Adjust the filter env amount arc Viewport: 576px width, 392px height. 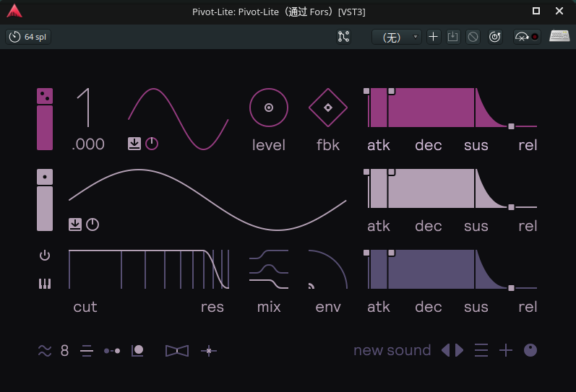(x=328, y=269)
